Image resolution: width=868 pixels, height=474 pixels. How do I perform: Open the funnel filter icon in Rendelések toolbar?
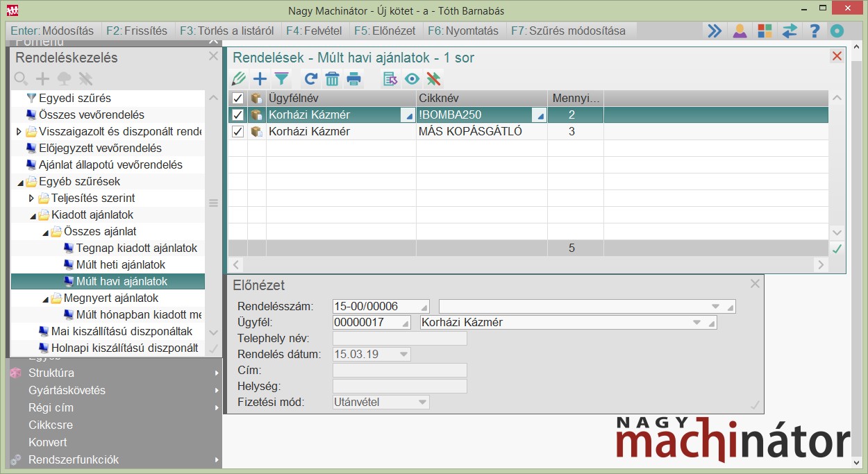[x=281, y=79]
